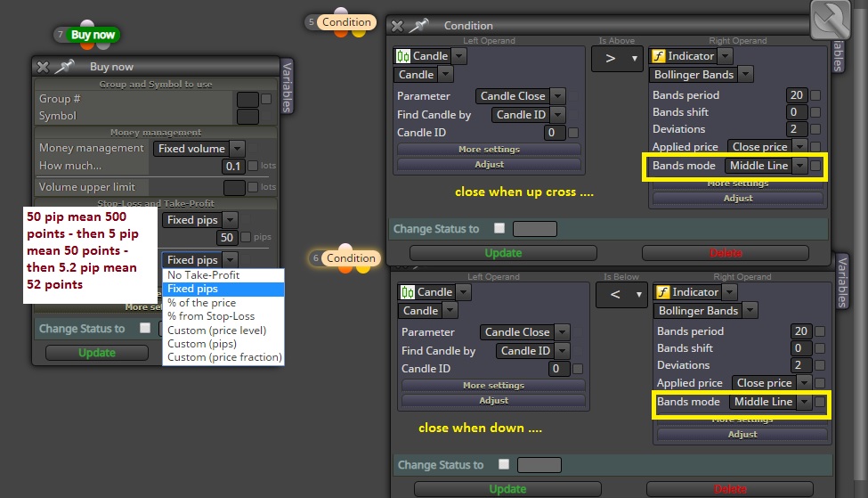Choose Custom (pips) option
Viewport: 868px width, 498px height.
coord(223,344)
